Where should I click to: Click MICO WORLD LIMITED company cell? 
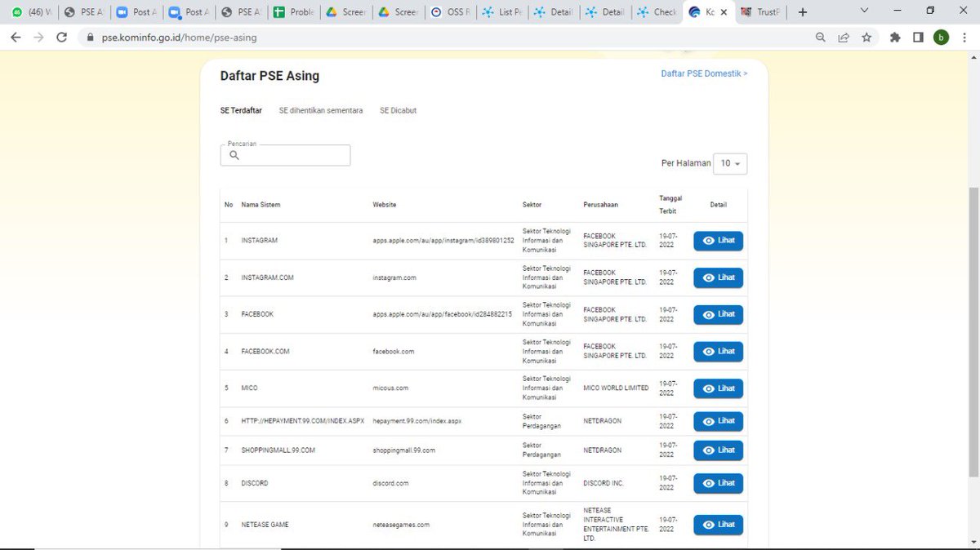click(x=616, y=388)
